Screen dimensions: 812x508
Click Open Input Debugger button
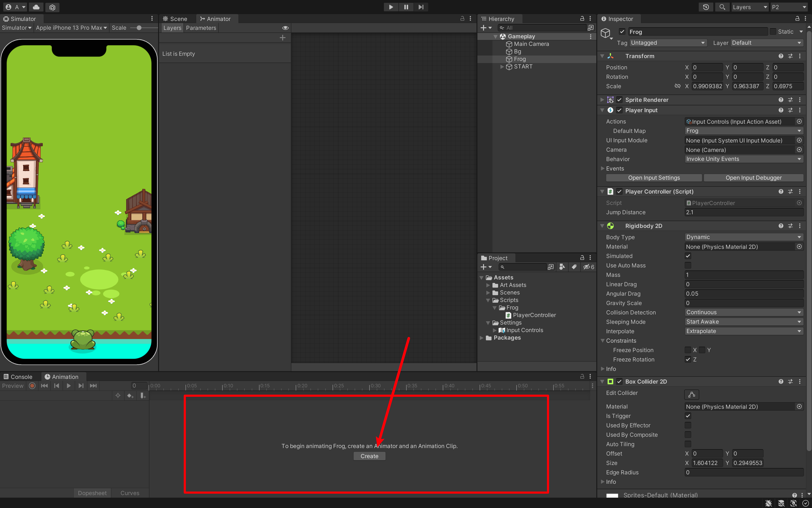tap(753, 178)
